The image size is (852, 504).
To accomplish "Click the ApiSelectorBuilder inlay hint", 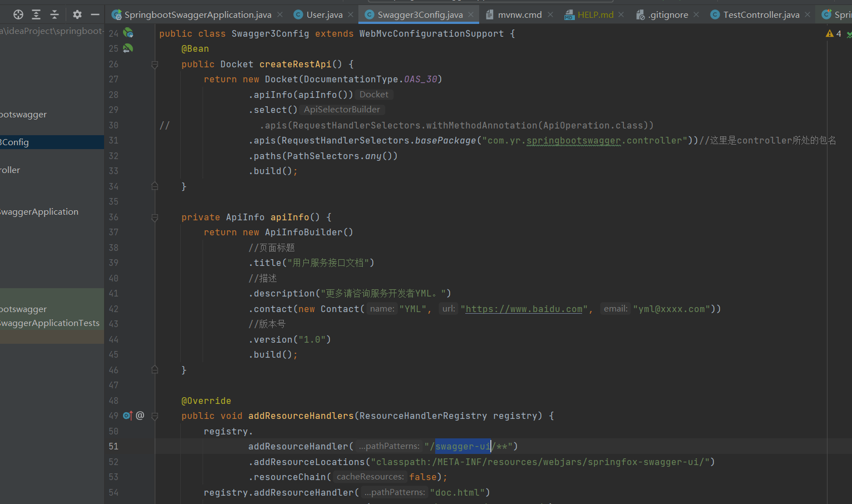I will click(342, 110).
